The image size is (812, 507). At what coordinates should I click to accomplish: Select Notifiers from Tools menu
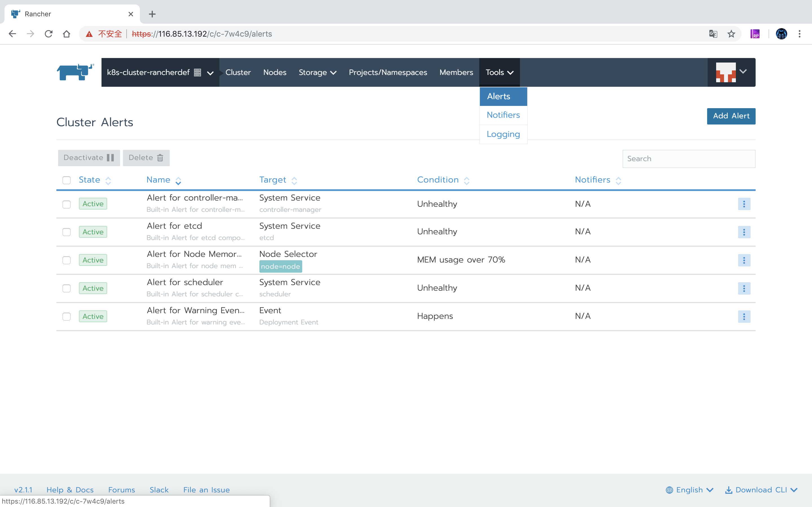pyautogui.click(x=503, y=115)
